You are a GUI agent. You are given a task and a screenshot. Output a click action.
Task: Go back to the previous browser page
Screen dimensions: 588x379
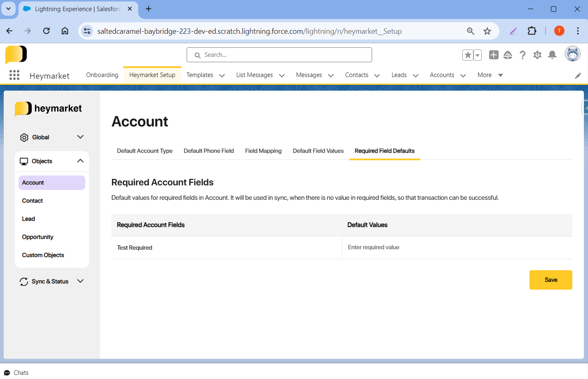(x=9, y=31)
